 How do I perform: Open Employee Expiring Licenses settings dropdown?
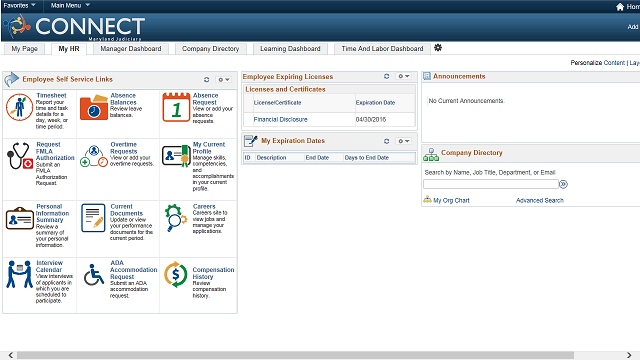[x=404, y=76]
